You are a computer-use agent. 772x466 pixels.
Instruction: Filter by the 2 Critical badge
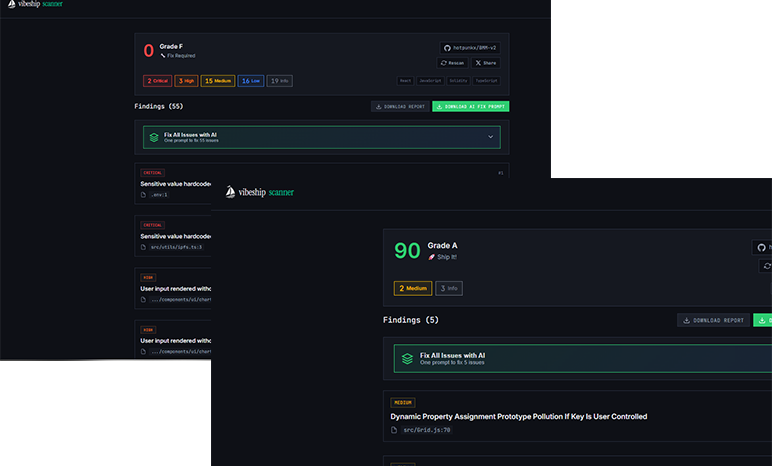[x=158, y=81]
